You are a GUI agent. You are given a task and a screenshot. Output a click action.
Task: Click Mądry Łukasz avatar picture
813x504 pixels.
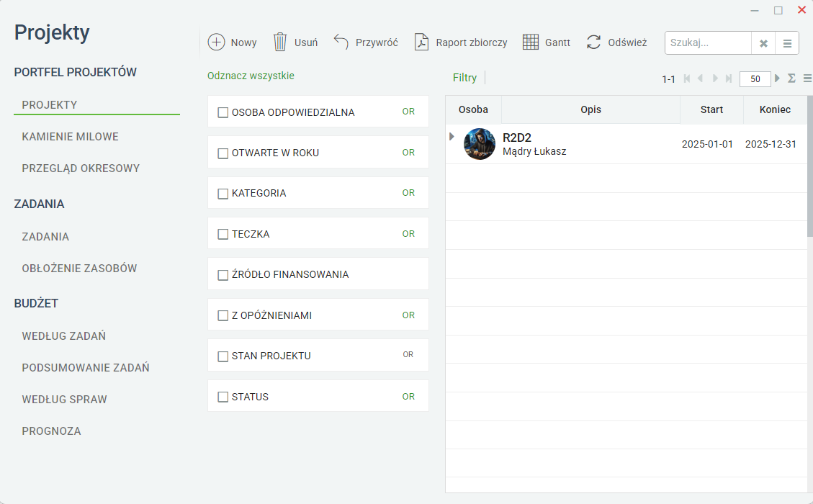tap(479, 143)
